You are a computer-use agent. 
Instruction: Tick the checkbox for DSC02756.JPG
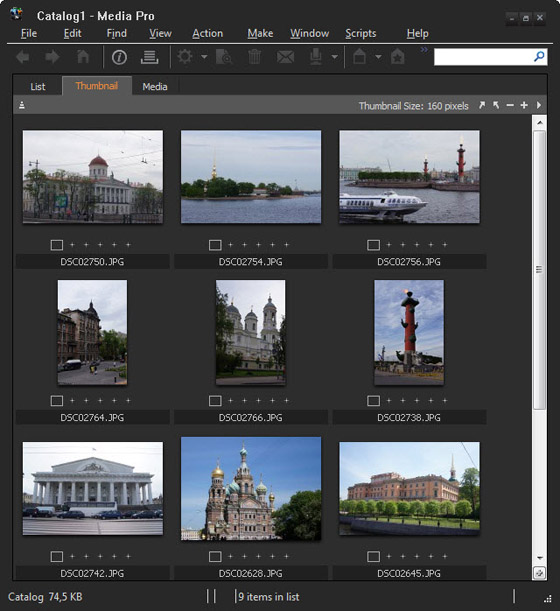click(373, 245)
